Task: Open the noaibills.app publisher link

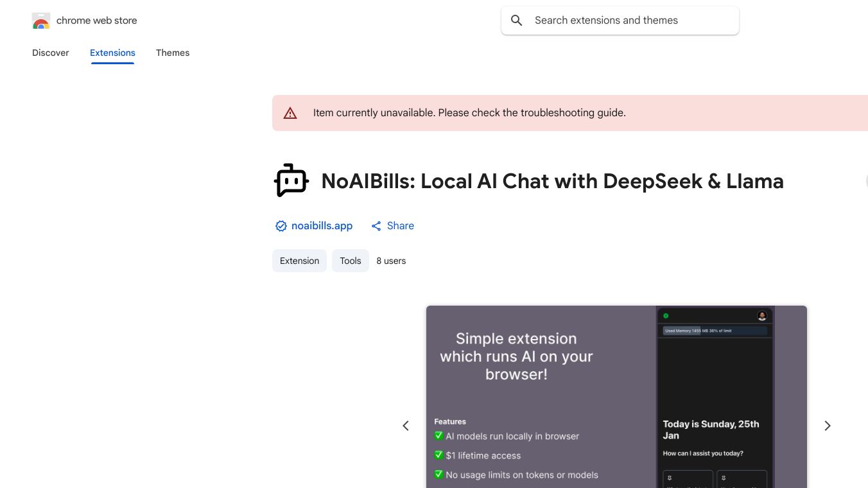Action: coord(322,226)
